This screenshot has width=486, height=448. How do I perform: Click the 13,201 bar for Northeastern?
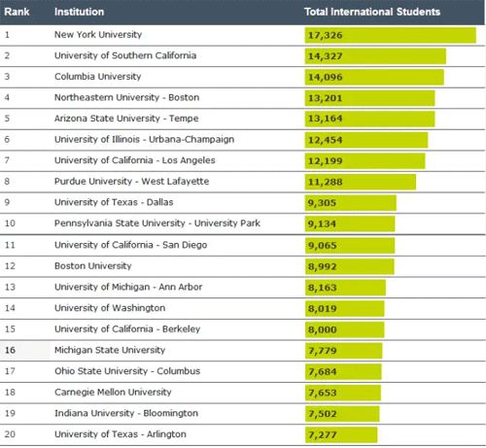369,98
